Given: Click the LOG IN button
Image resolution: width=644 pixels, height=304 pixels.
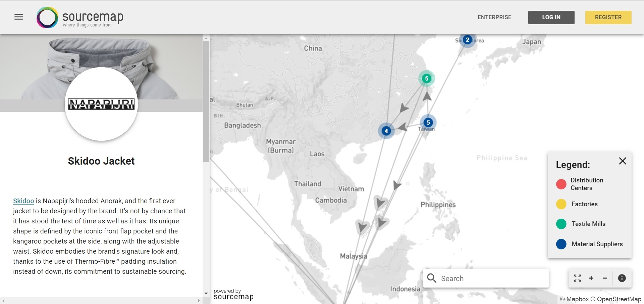Looking at the screenshot, I should point(551,17).
